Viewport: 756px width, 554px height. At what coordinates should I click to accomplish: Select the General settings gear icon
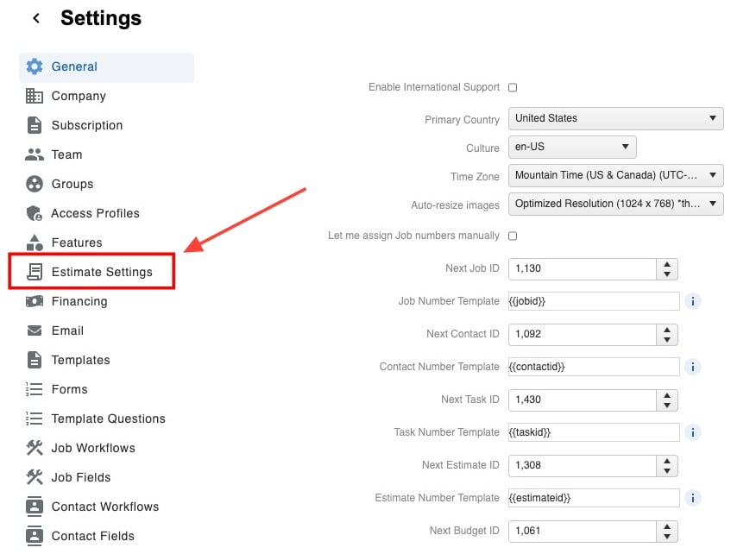click(35, 66)
